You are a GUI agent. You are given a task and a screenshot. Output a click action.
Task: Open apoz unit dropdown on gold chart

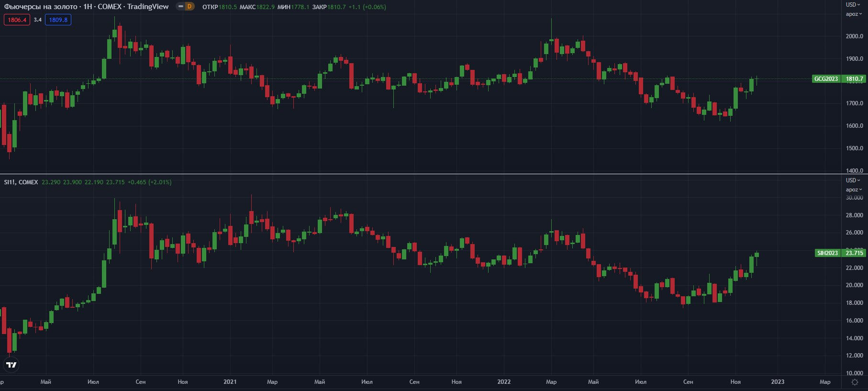pyautogui.click(x=854, y=14)
